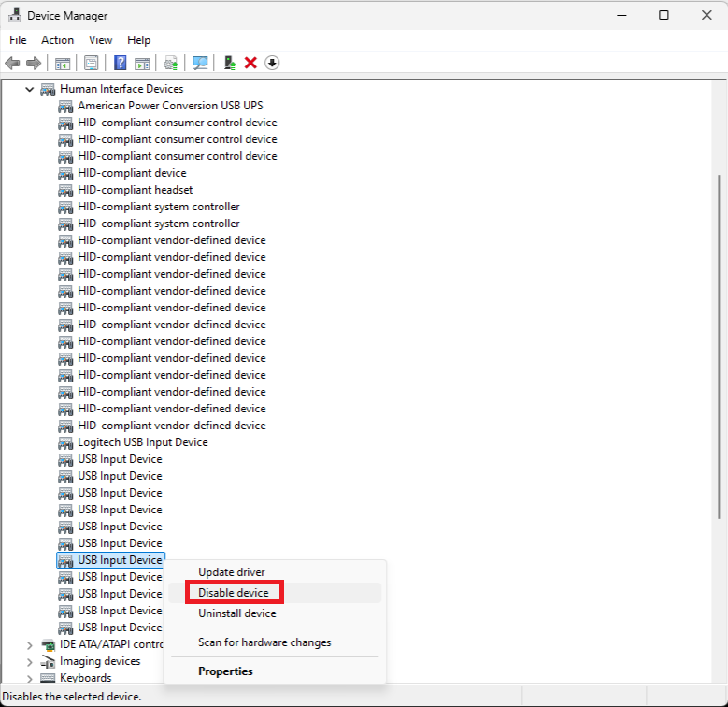The width and height of the screenshot is (728, 707).
Task: Open the View menu
Action: [100, 40]
